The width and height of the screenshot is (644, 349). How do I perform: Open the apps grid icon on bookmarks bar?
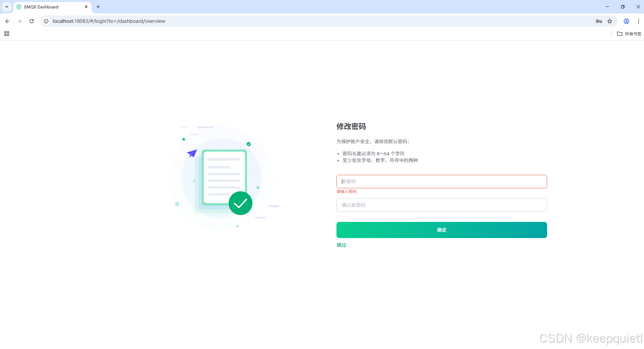point(6,34)
